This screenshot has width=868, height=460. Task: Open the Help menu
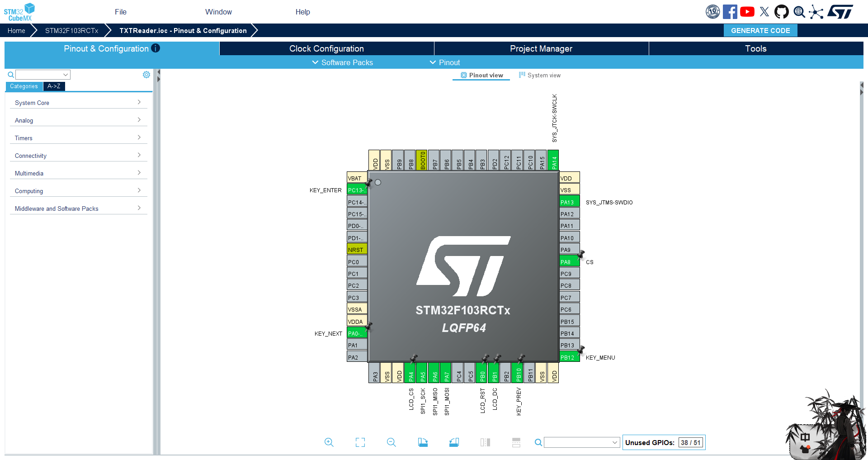click(303, 12)
